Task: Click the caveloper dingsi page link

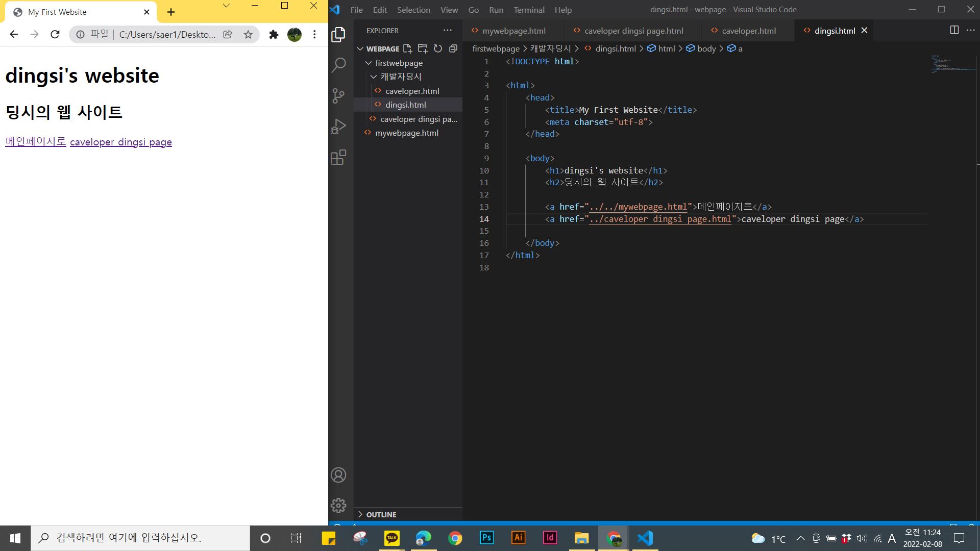Action: (x=121, y=142)
